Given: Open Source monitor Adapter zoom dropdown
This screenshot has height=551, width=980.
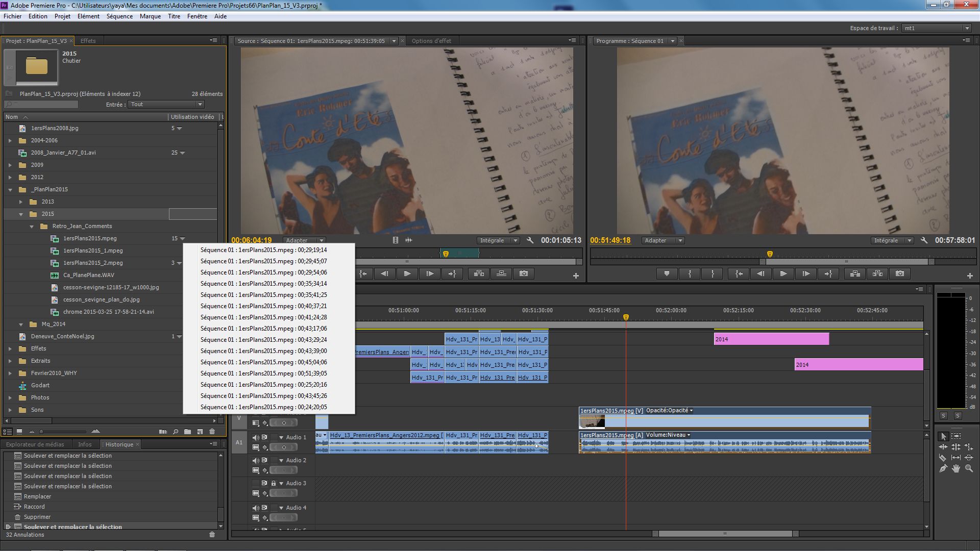Looking at the screenshot, I should pos(304,240).
